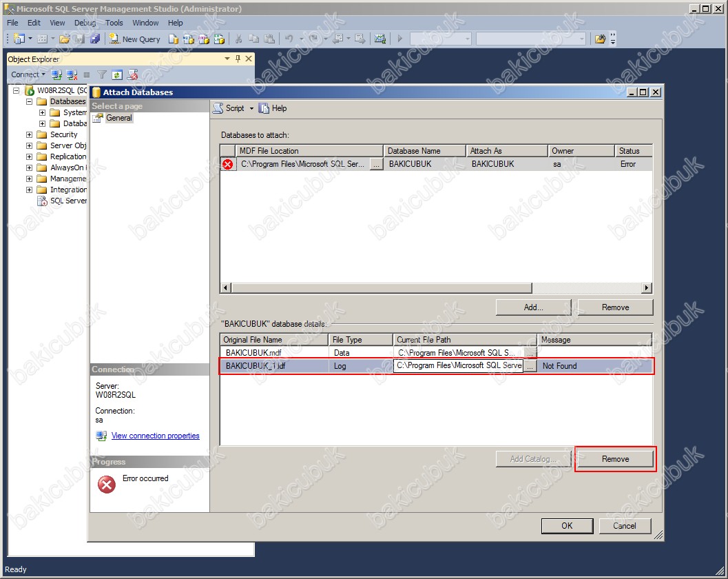Pin the Object Explorer panel with auto-hide

pos(238,59)
